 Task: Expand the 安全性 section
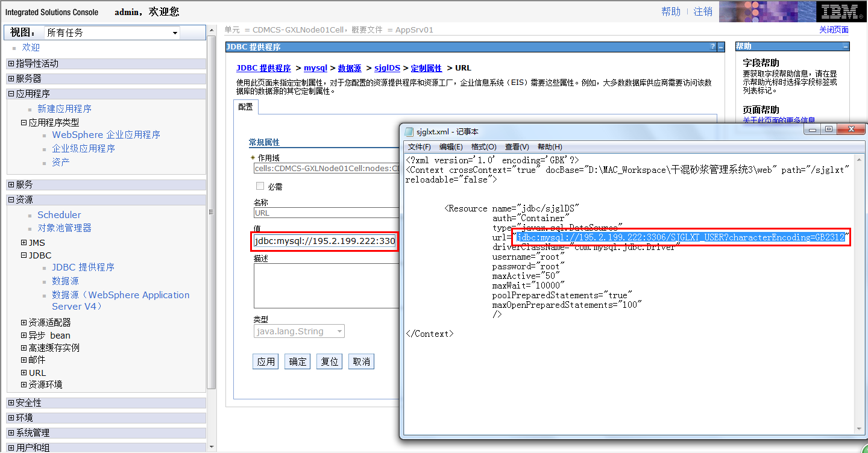11,402
